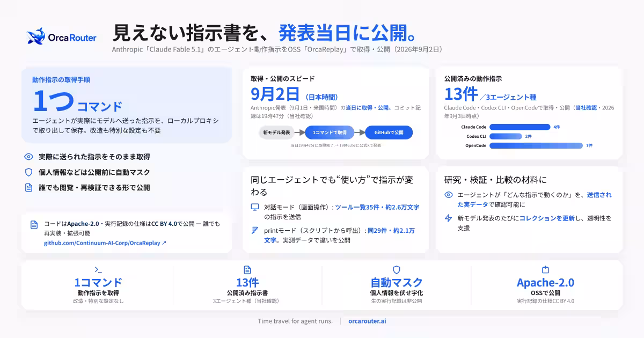Click the Claude Code 4件 bar
The height and width of the screenshot is (338, 644).
520,127
